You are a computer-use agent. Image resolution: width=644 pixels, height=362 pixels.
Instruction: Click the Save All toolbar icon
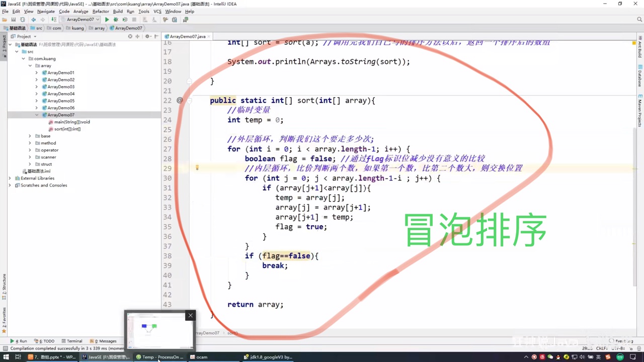(x=13, y=20)
